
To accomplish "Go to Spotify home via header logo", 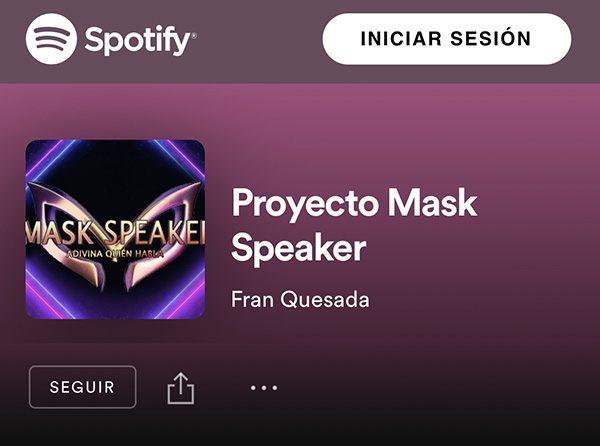I will point(111,39).
